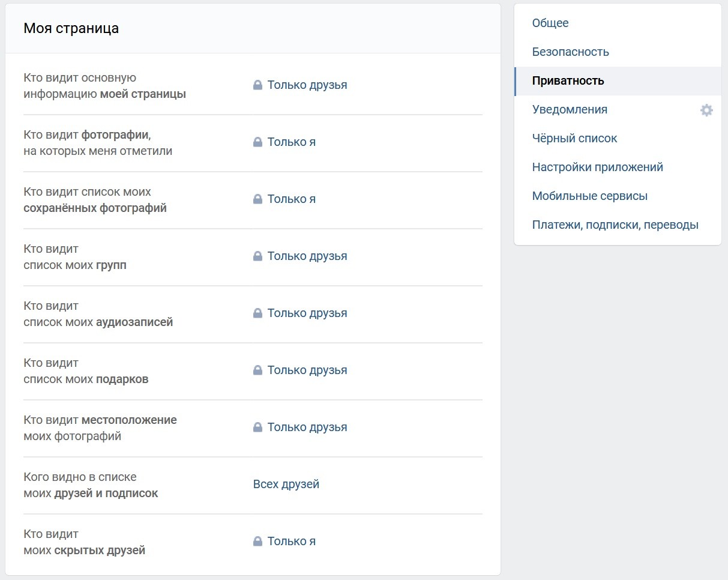
Task: Change who sees аудиозаписей via Только друзья
Action: 307,313
